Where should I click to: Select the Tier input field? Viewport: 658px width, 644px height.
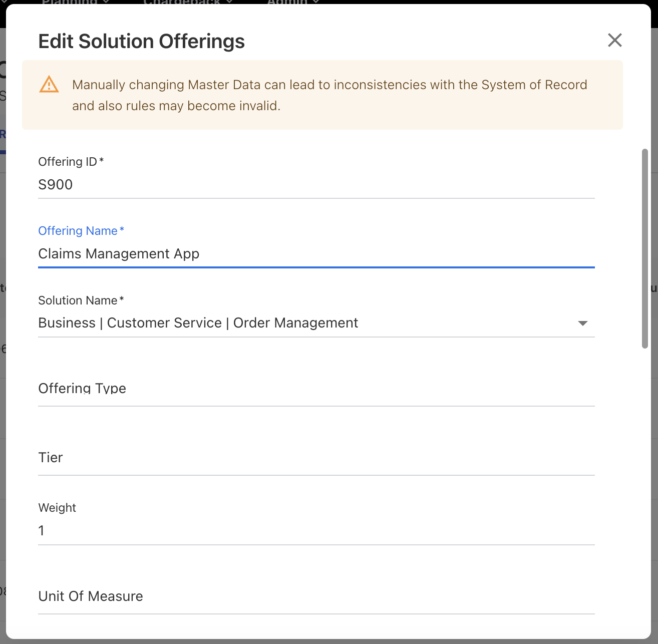(x=315, y=458)
